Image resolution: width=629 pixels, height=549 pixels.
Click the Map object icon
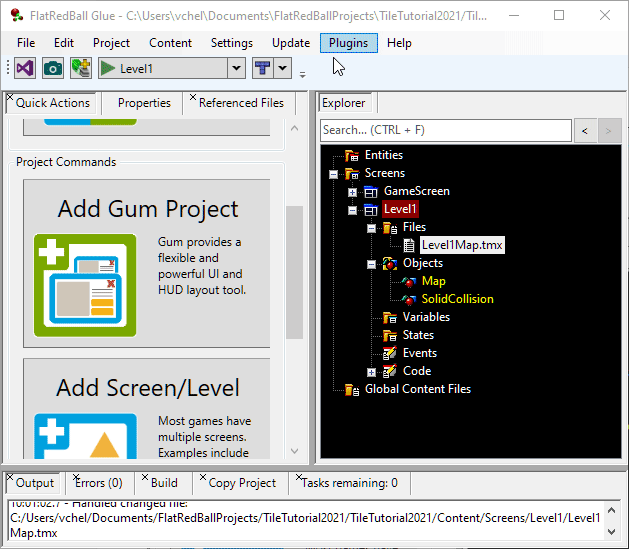[x=409, y=281]
